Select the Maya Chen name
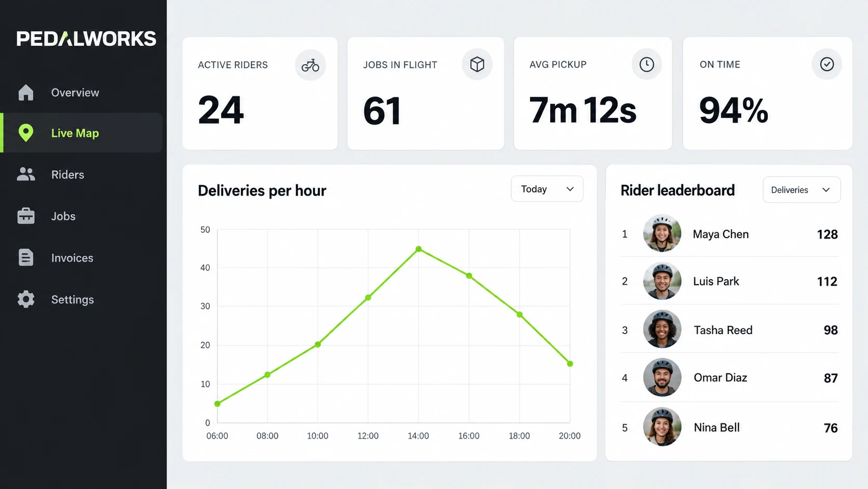Viewport: 868px width, 489px height. [721, 234]
